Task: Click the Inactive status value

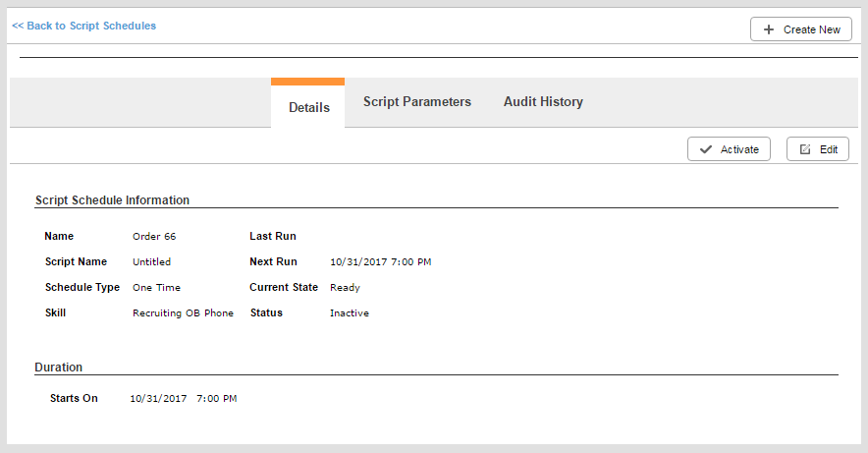Action: (349, 313)
